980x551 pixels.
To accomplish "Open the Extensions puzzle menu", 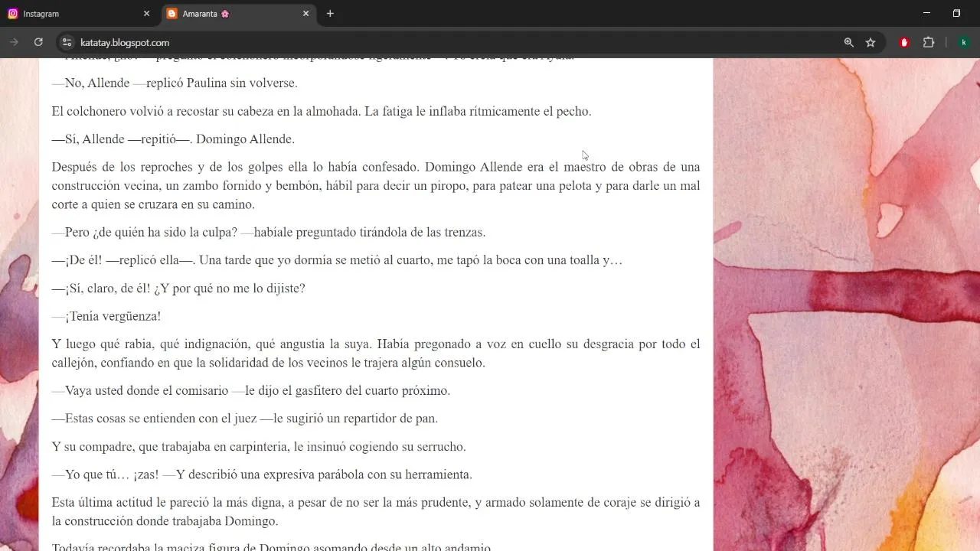I will 929,43.
